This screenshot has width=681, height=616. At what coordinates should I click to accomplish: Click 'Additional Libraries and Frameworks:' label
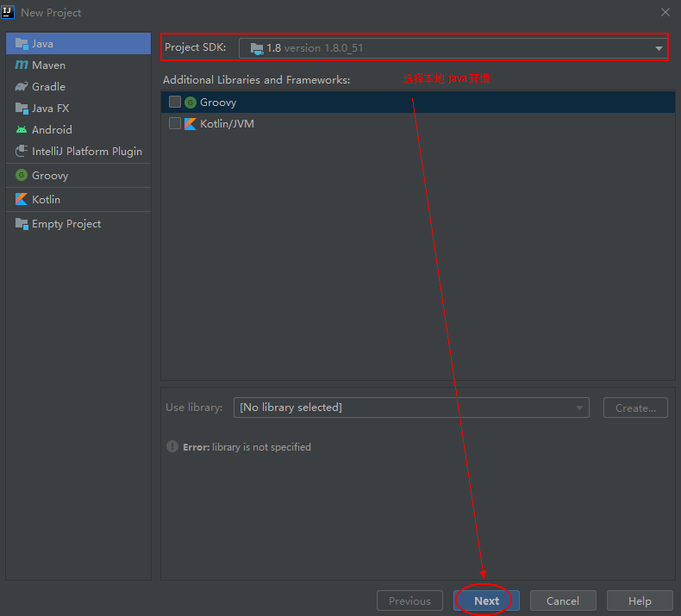coord(256,80)
